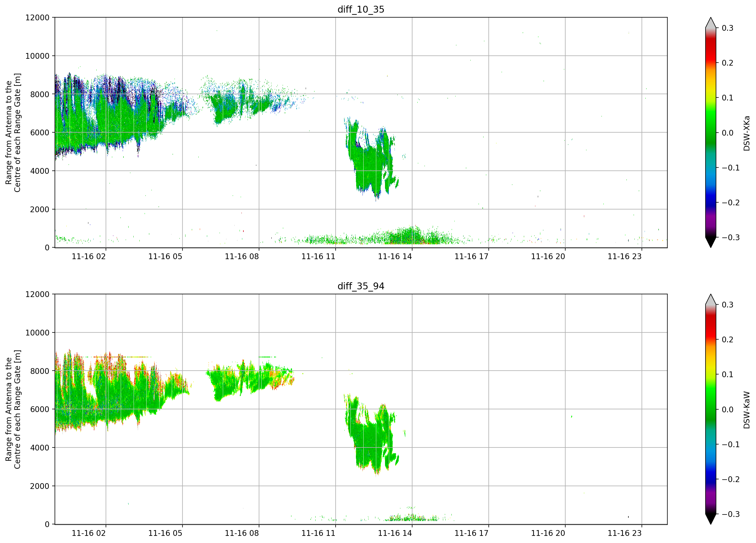Click the −0.2 tick on DSW-KaW colorbar
Viewport: 756px width, 543px height.
pyautogui.click(x=731, y=479)
